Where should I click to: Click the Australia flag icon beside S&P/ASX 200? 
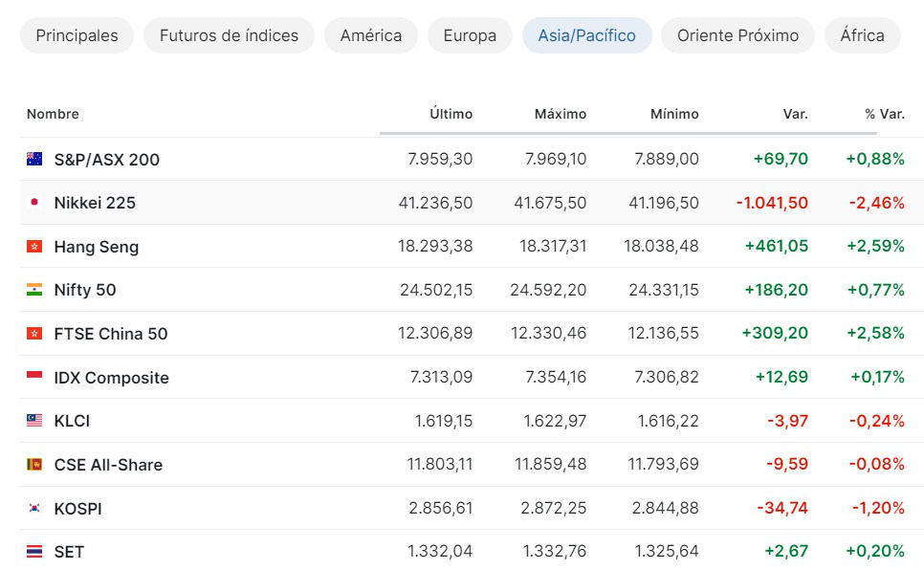pyautogui.click(x=34, y=159)
